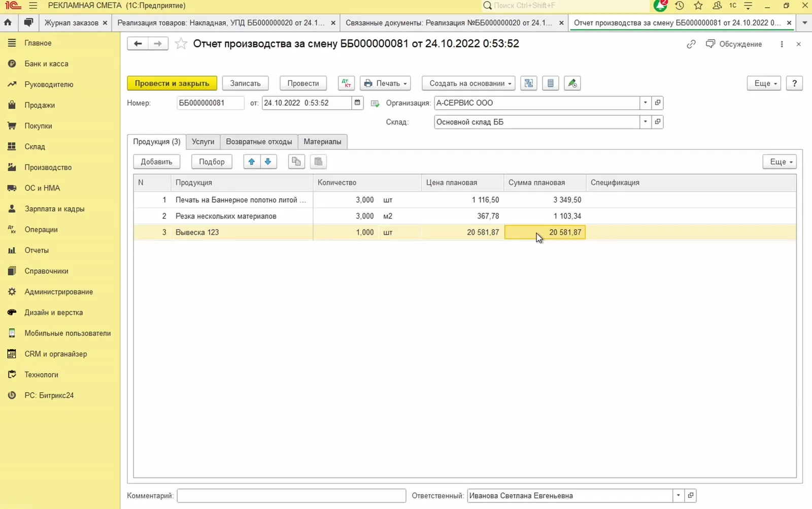Expand Склад dropdown list

click(645, 122)
